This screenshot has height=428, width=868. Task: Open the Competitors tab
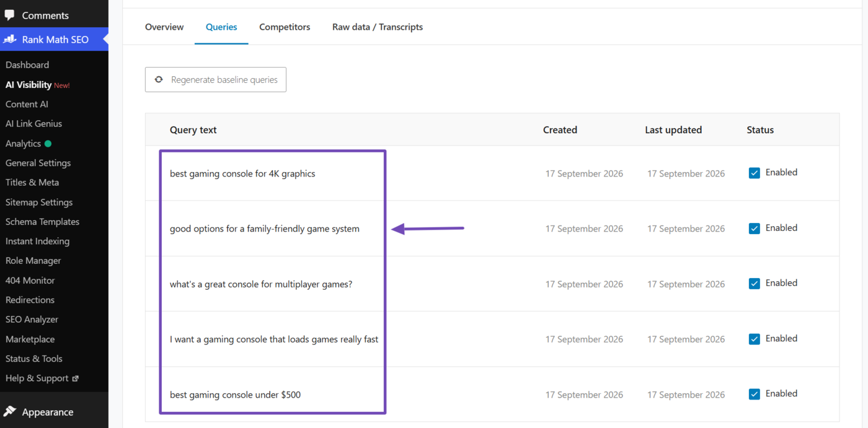(285, 27)
